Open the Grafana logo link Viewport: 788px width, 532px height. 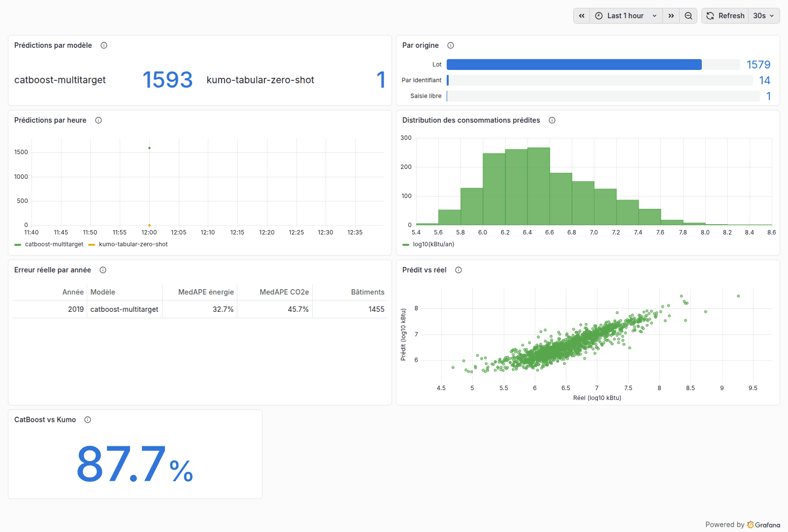(x=763, y=525)
